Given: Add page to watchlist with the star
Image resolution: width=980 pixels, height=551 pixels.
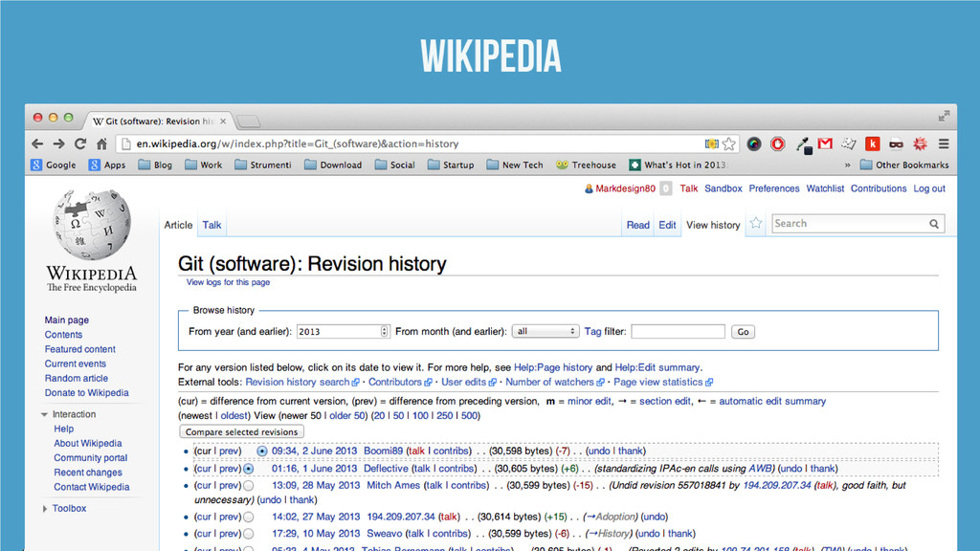Looking at the screenshot, I should (x=756, y=223).
